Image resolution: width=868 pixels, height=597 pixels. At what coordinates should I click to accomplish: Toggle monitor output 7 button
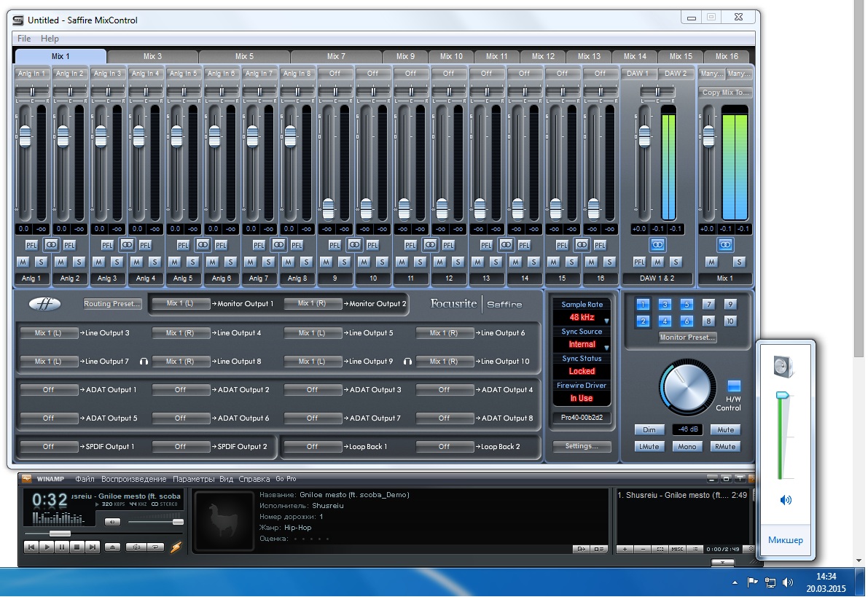pos(708,305)
